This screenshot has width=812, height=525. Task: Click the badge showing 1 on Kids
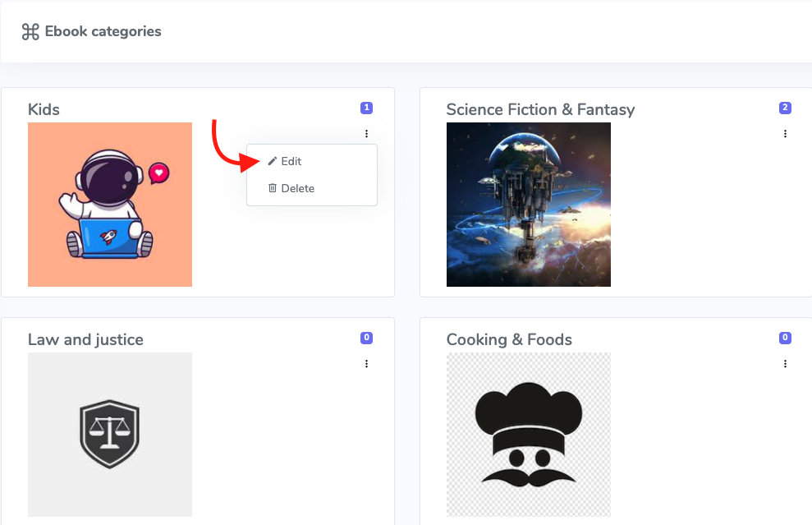pos(366,108)
